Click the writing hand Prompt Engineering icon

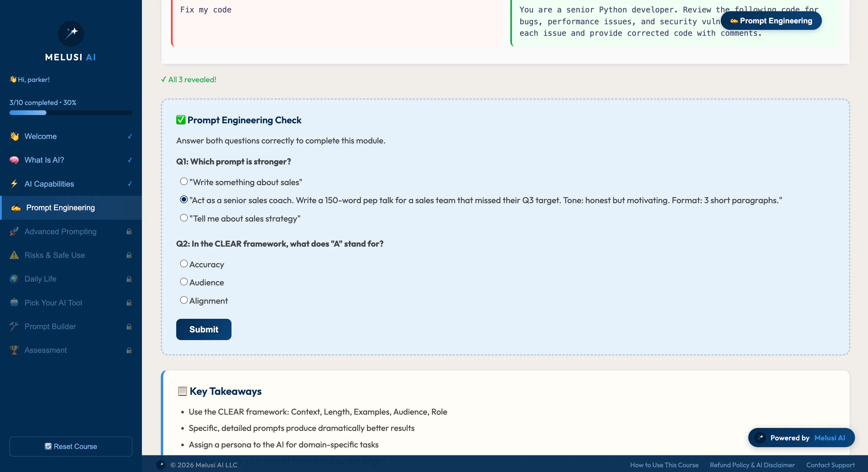[x=16, y=208]
